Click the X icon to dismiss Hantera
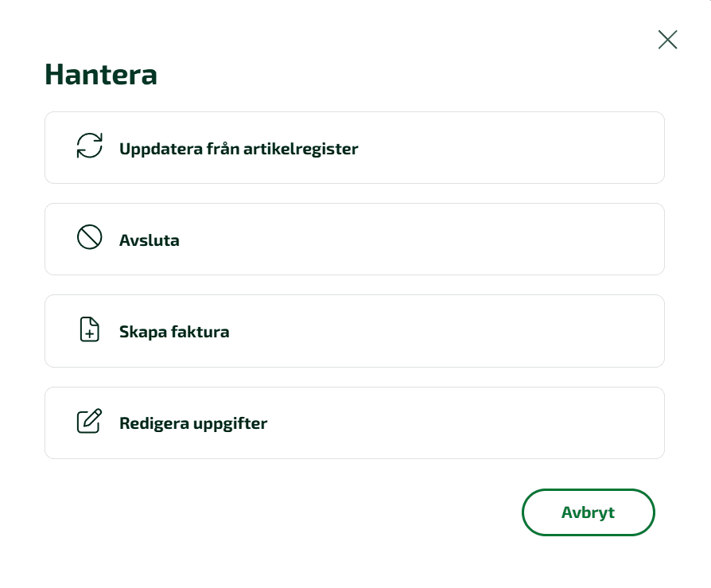Viewport: 711px width, 588px height. point(666,40)
